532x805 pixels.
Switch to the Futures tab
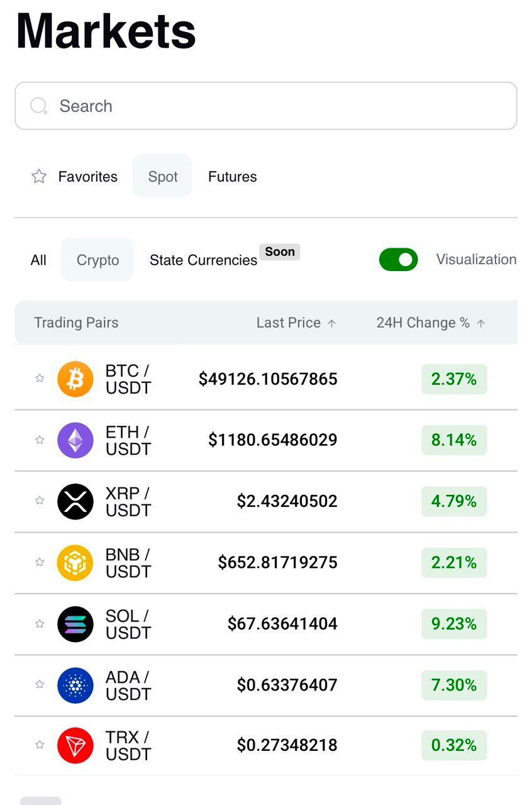(x=233, y=177)
